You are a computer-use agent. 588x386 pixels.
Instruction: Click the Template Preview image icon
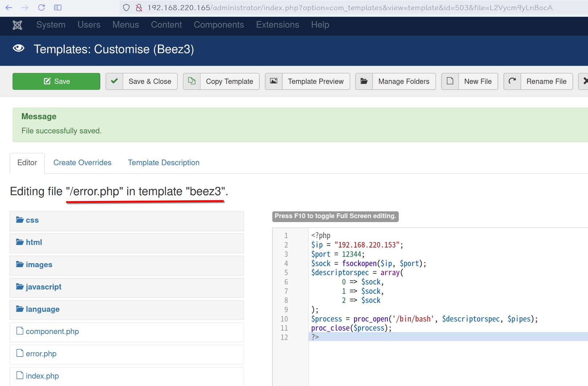[274, 81]
